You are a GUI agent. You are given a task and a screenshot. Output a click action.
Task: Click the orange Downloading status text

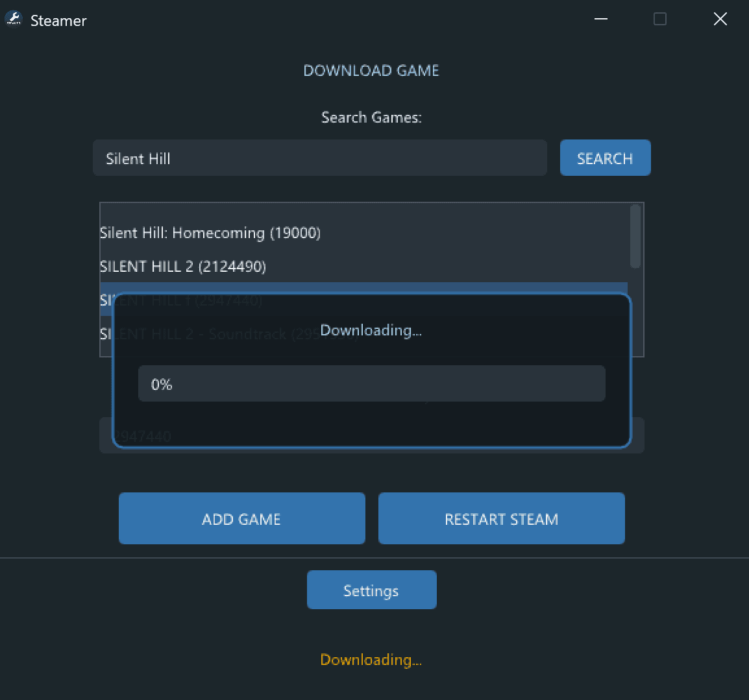(371, 659)
